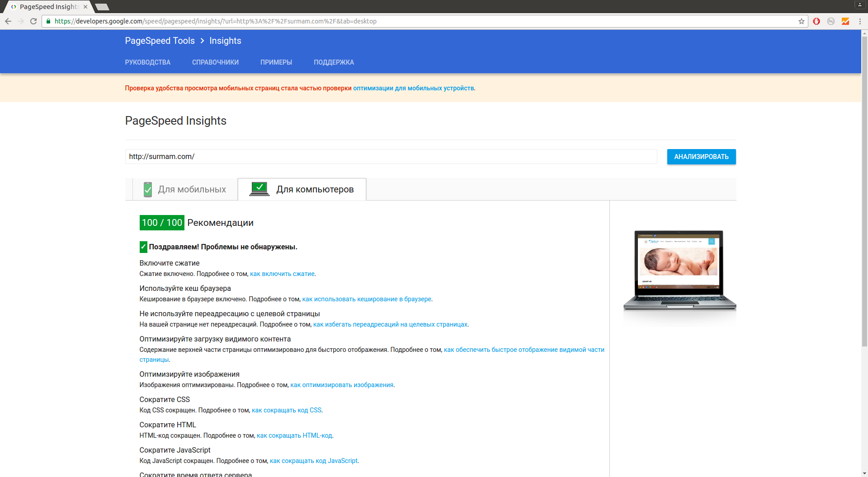Open the ПОДДЕРЖКА menu item
This screenshot has height=477, width=868.
334,62
